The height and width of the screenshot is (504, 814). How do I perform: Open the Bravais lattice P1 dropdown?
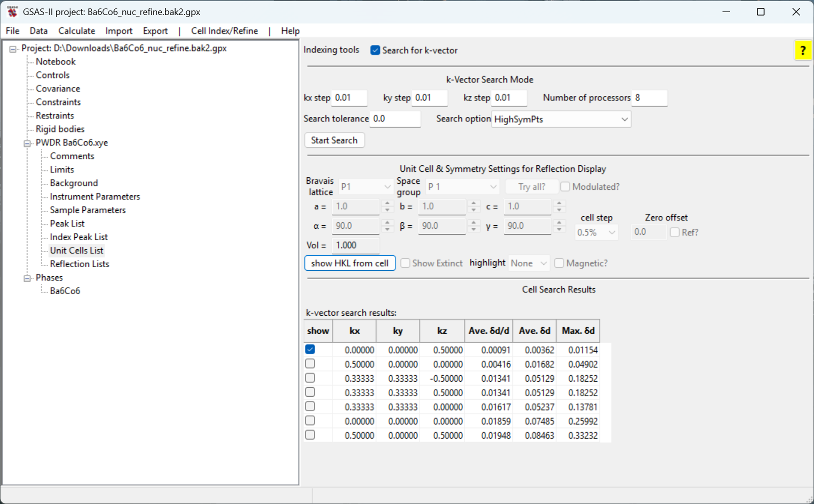(x=366, y=187)
